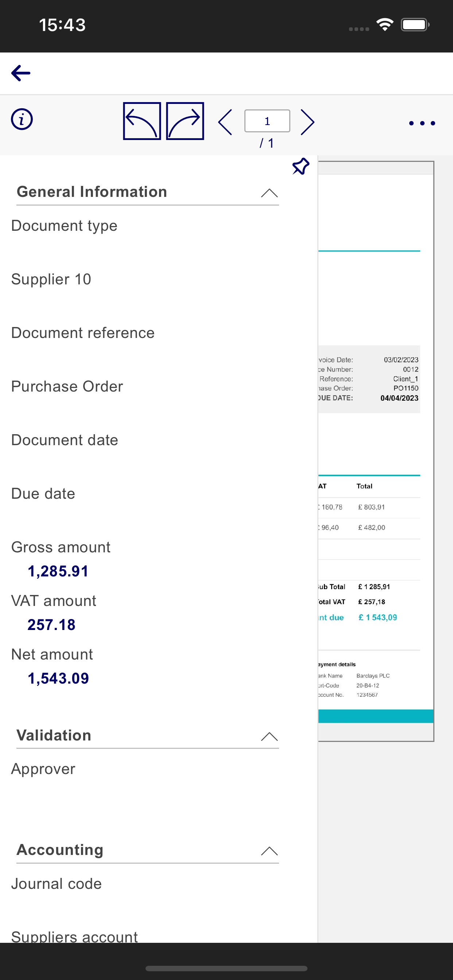Edit the Net amount value 1,543.09
This screenshot has width=453, height=980.
[x=58, y=678]
